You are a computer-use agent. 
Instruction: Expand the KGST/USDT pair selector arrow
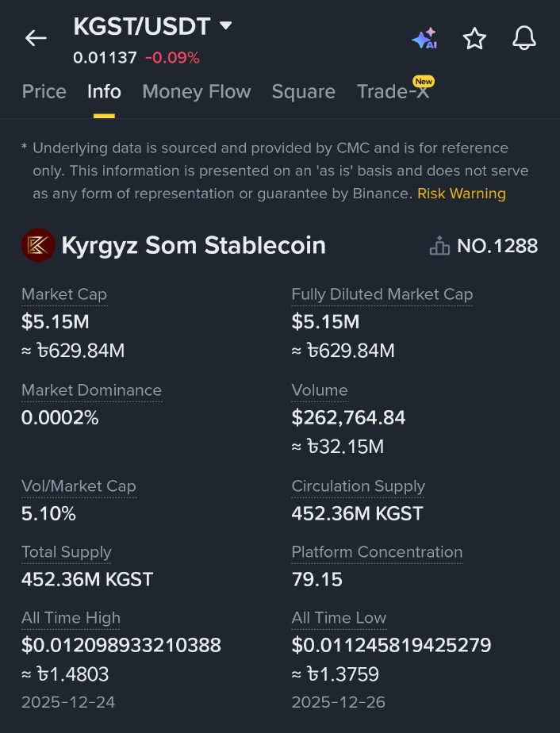pos(226,25)
